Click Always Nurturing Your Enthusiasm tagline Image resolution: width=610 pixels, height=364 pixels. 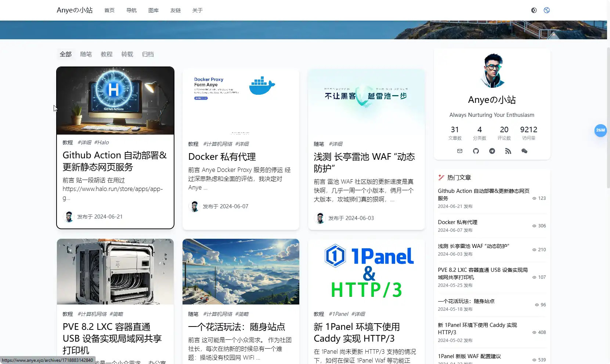[x=492, y=115]
